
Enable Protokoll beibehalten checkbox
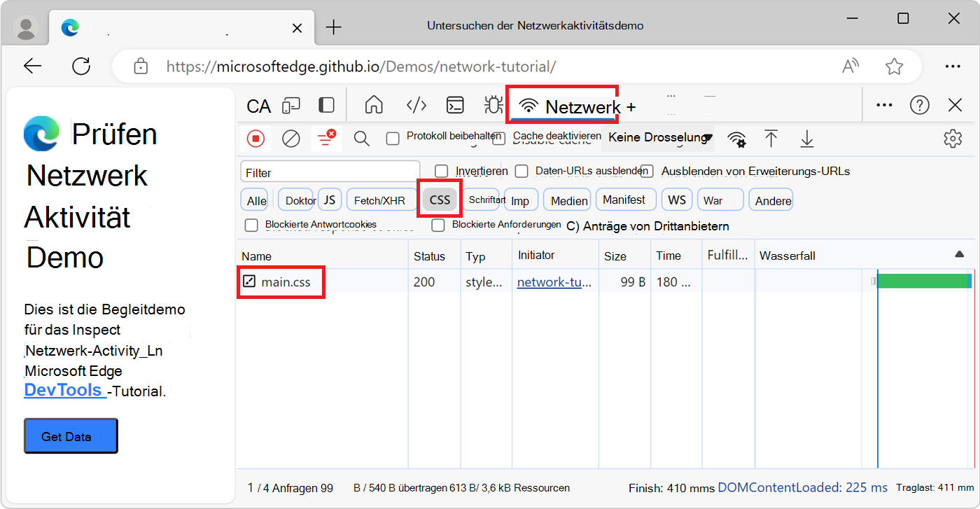(393, 139)
